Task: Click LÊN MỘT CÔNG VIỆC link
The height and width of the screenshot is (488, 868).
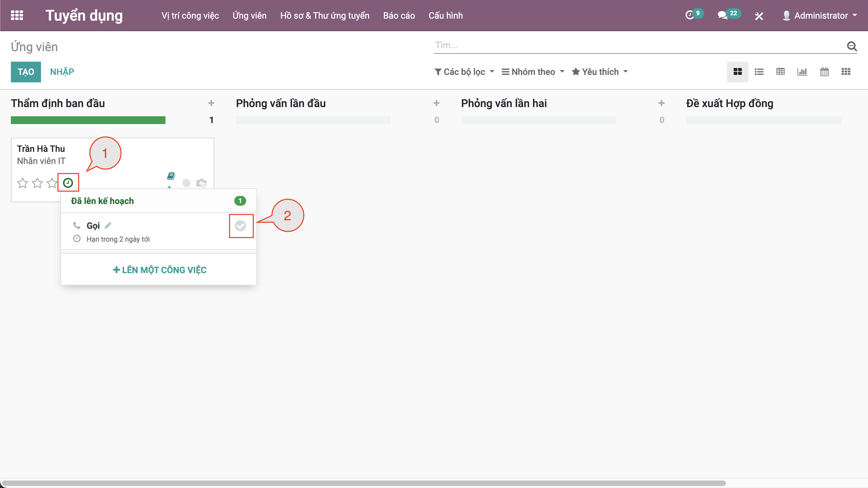Action: coord(159,270)
